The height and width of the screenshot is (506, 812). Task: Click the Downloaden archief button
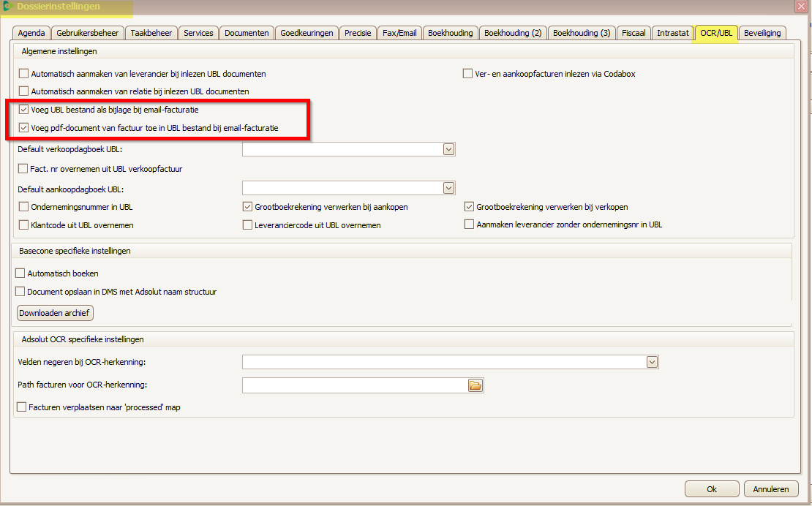click(56, 313)
